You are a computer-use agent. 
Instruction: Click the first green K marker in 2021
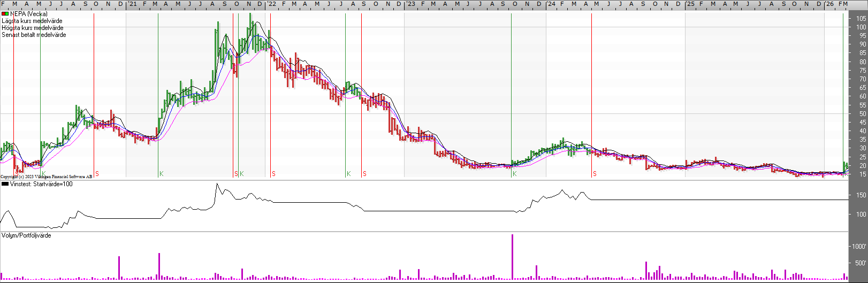pyautogui.click(x=161, y=174)
